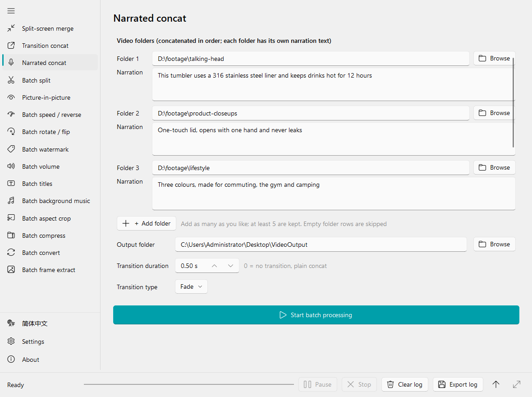Click the Add folder button
This screenshot has height=397, width=532.
coord(146,223)
